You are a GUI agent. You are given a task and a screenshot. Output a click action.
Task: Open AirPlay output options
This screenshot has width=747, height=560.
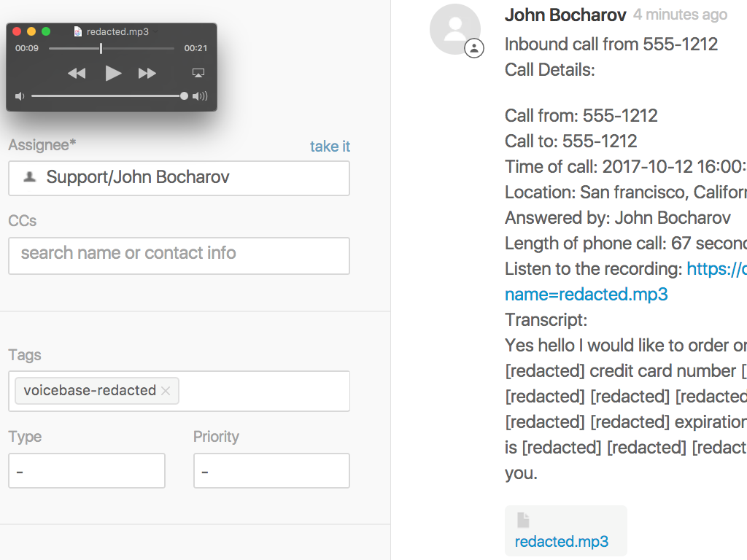pos(198,73)
